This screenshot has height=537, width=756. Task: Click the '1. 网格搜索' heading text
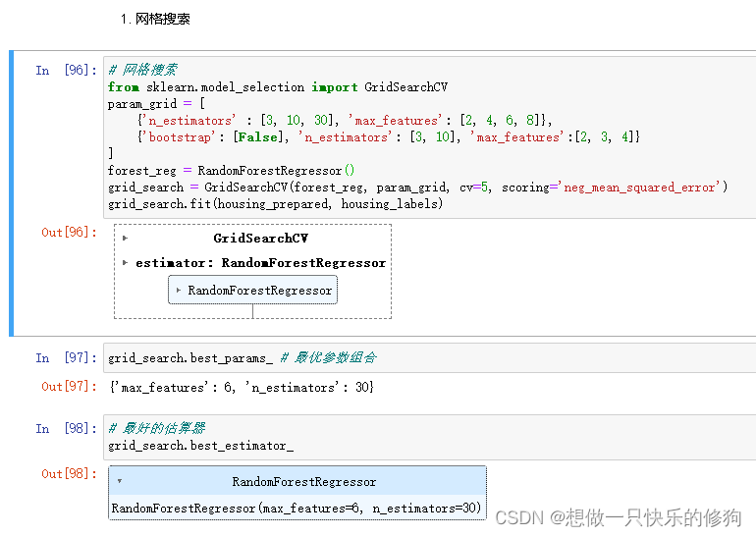coord(155,19)
